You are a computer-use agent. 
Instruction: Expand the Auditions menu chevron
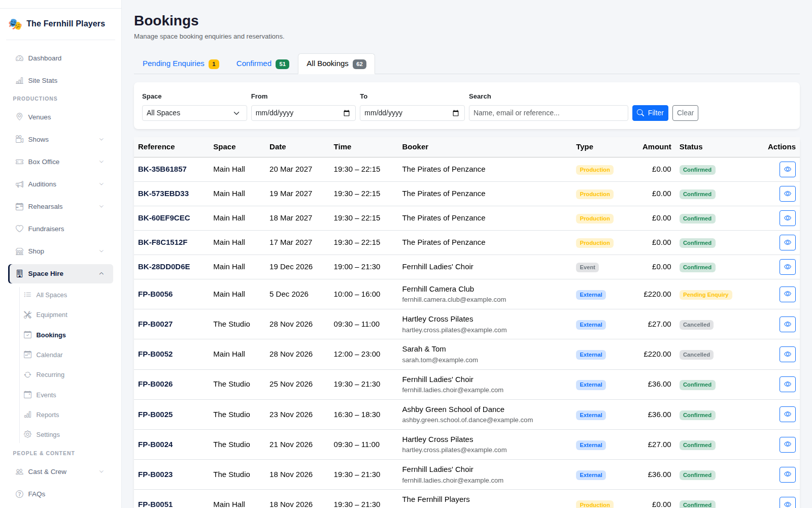pyautogui.click(x=101, y=184)
